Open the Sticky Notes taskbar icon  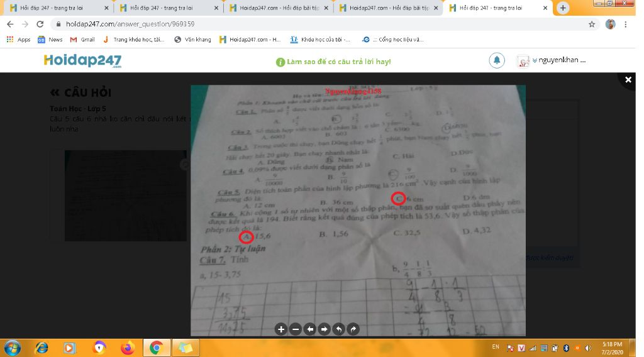pos(186,348)
